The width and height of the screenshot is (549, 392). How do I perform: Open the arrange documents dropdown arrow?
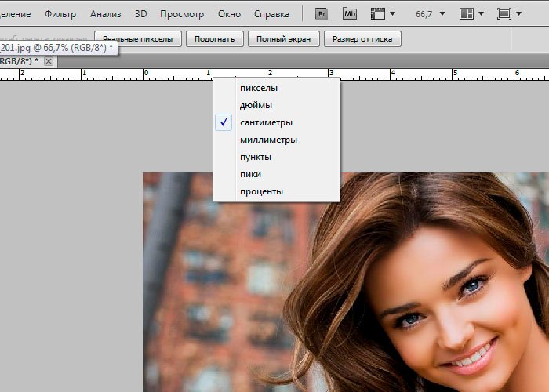[482, 14]
